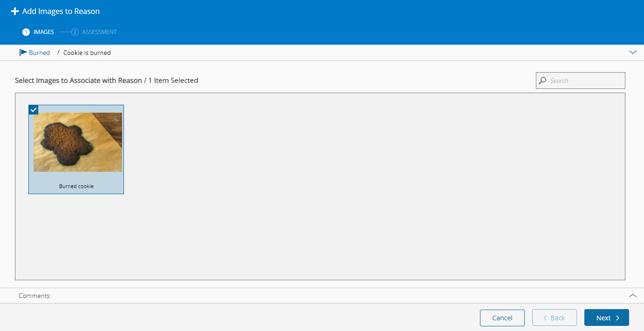This screenshot has width=644, height=331.
Task: Click the step 1 circle for Images
Action: click(x=26, y=32)
